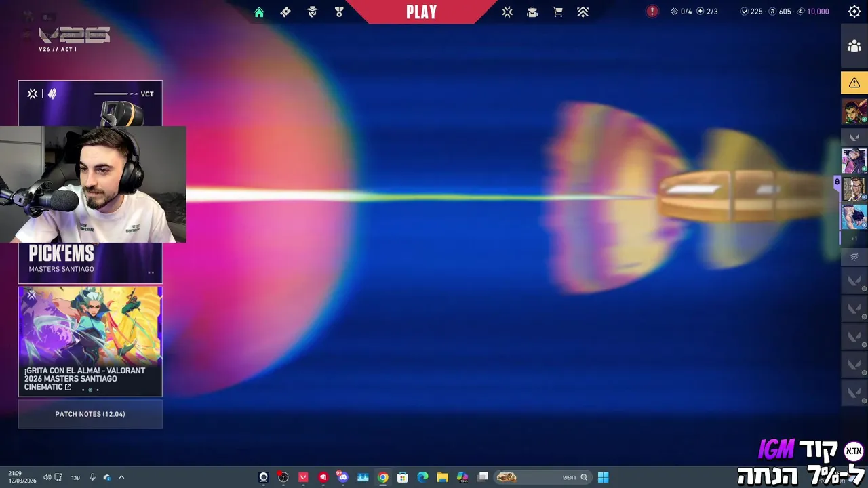The width and height of the screenshot is (868, 488).
Task: Open the Career medal icon
Action: (x=339, y=12)
